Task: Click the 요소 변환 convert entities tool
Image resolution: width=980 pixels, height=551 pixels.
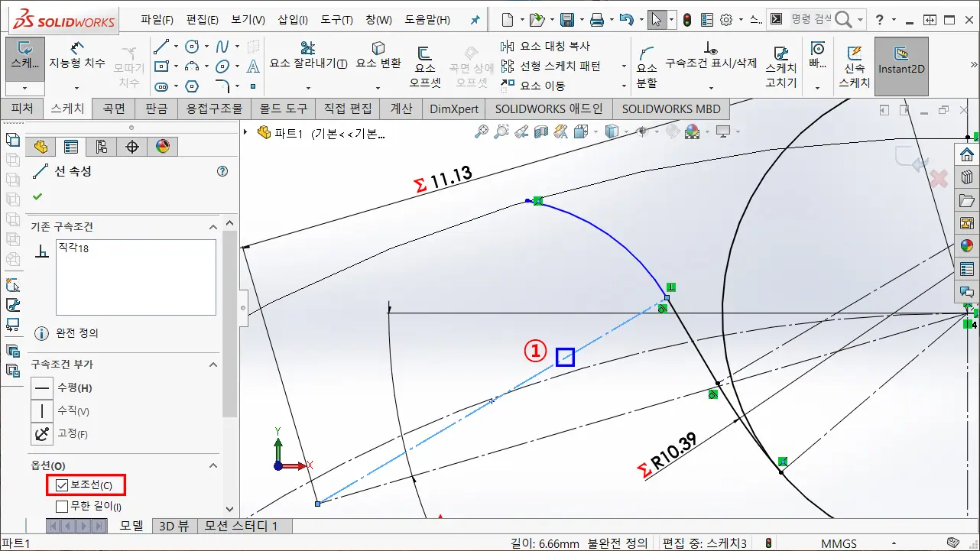Action: click(378, 57)
